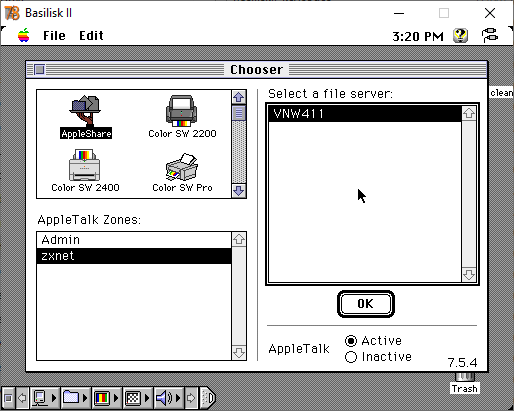The height and width of the screenshot is (411, 514).
Task: Click the Control Strip left scroll arrow
Action: [x=22, y=398]
